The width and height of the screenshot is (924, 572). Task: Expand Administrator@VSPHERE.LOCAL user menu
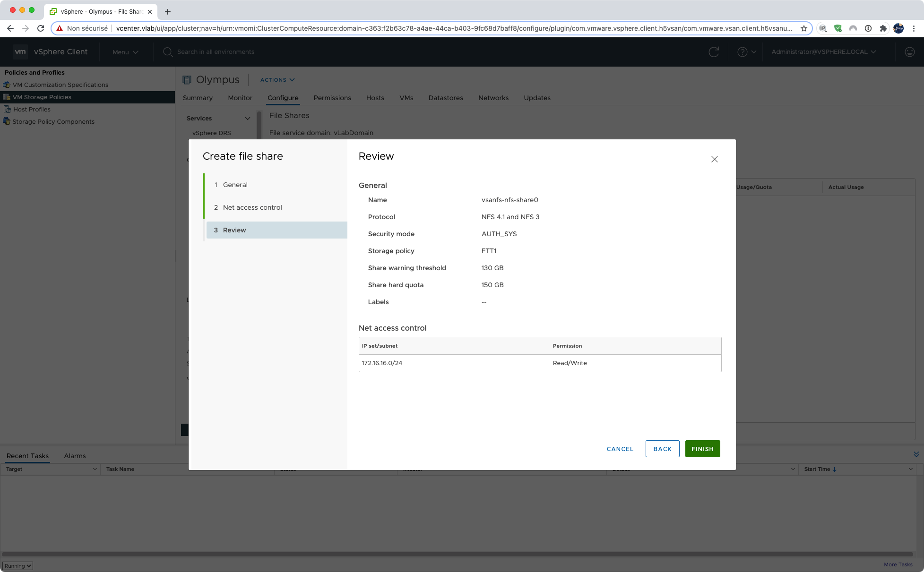823,52
